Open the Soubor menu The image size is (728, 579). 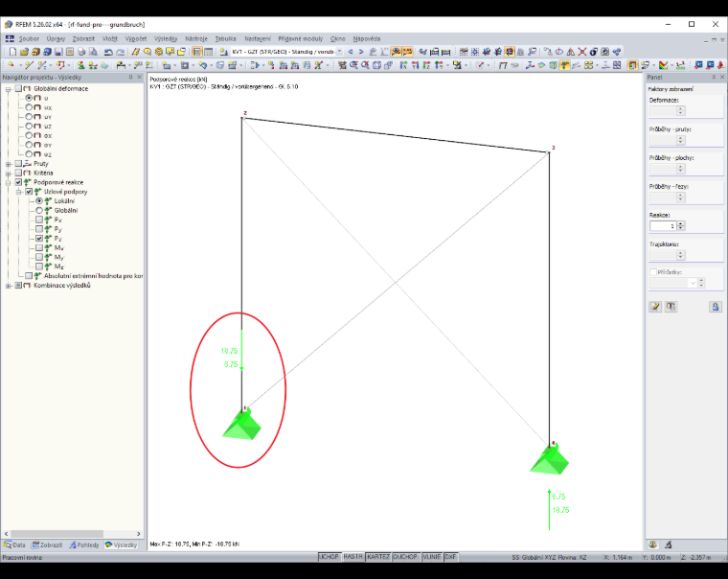click(29, 38)
